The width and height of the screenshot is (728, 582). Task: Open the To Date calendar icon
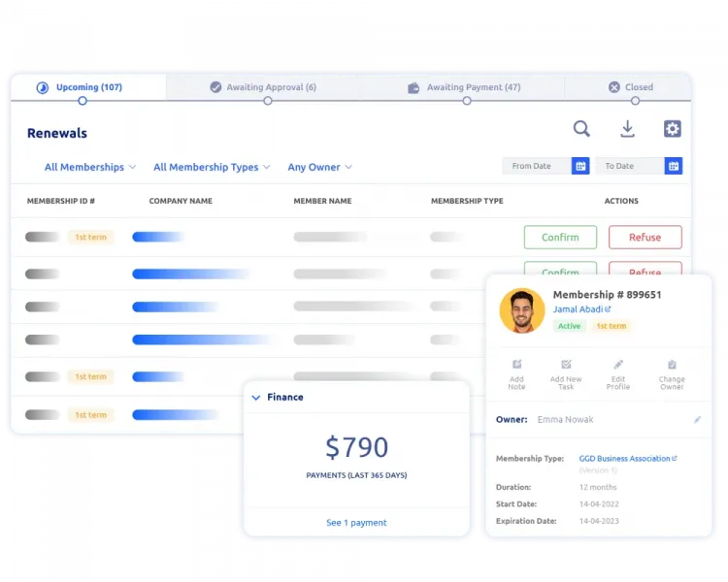(674, 166)
